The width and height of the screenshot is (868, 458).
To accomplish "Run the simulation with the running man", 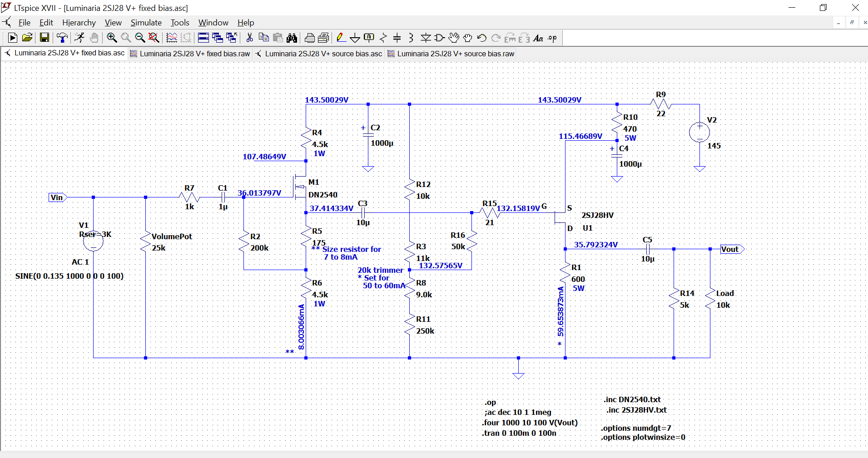I will [x=79, y=38].
